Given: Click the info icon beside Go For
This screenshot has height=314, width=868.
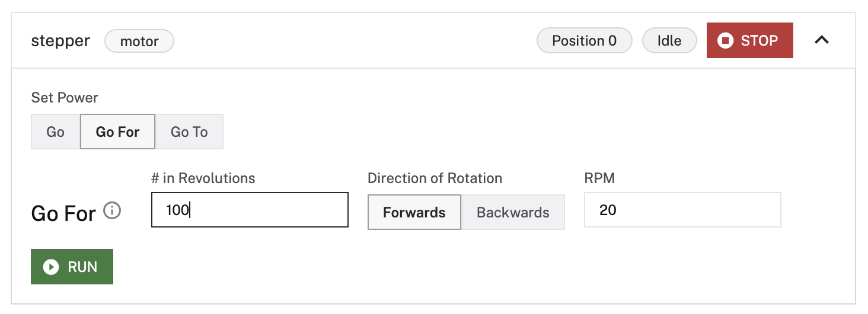Looking at the screenshot, I should [x=112, y=211].
